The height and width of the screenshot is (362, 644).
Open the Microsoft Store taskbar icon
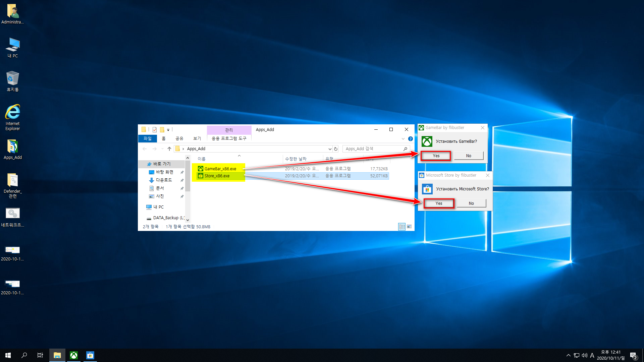tap(90, 355)
